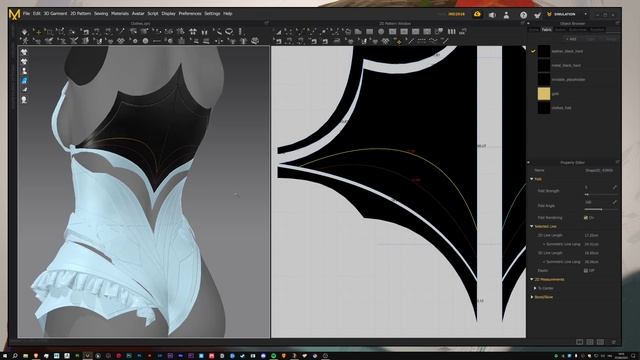This screenshot has height=360, width=640.
Task: Toggle the Fold Rendering checkbox
Action: click(586, 218)
